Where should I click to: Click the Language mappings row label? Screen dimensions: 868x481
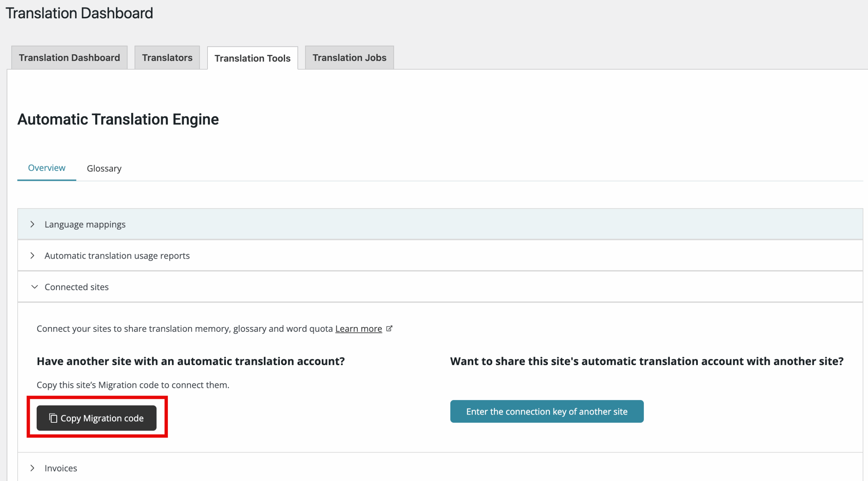[x=85, y=224]
